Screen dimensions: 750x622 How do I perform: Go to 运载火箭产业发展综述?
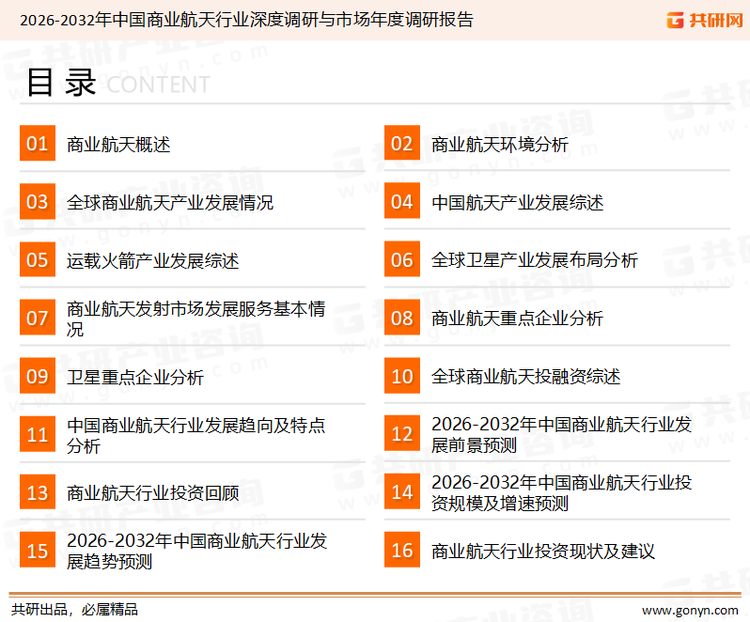(153, 261)
